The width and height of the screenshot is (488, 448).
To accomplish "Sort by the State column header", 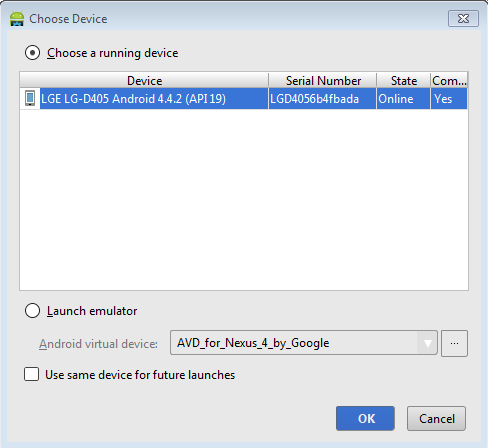I will click(x=403, y=81).
